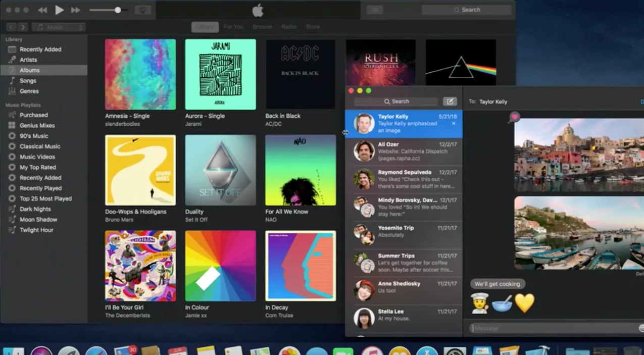The image size is (644, 355).
Task: Open the AirPlay output button in iTunes
Action: point(143,10)
